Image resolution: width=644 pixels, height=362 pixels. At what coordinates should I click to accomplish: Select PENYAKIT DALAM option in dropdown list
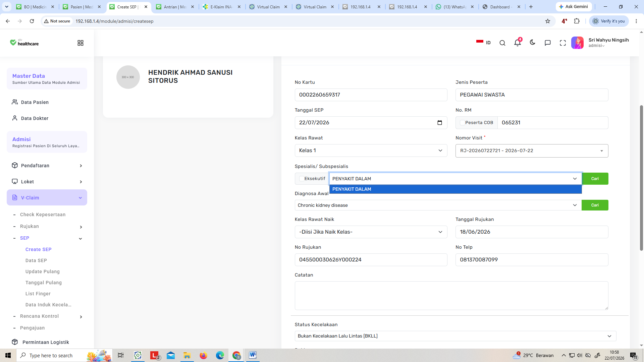tap(455, 189)
